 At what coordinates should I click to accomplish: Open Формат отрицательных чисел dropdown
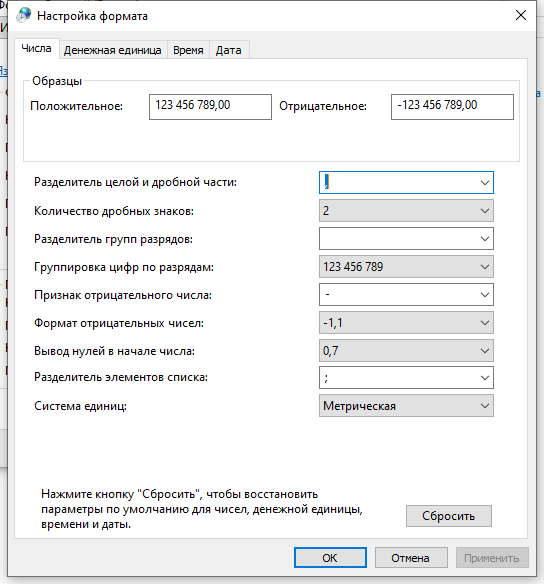click(406, 323)
